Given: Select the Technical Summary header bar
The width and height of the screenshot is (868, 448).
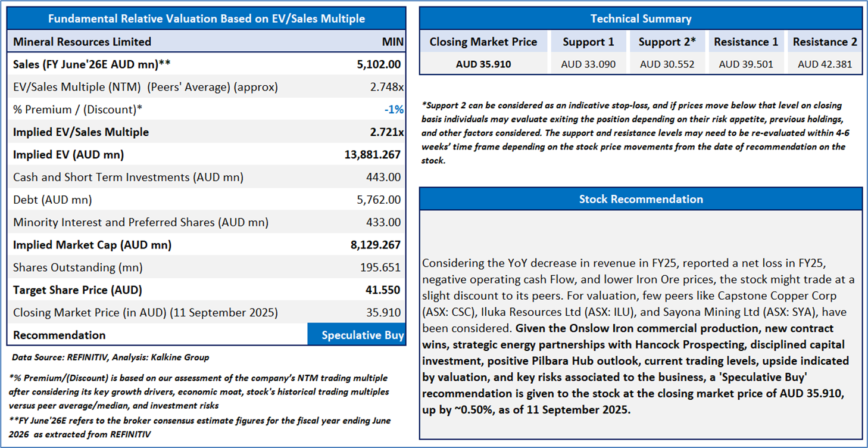Looking at the screenshot, I should point(641,18).
